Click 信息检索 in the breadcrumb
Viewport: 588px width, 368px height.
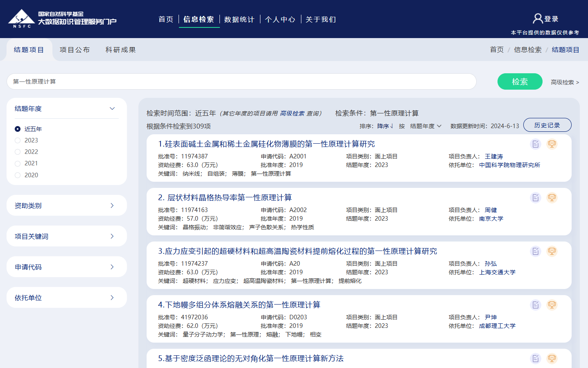[528, 50]
